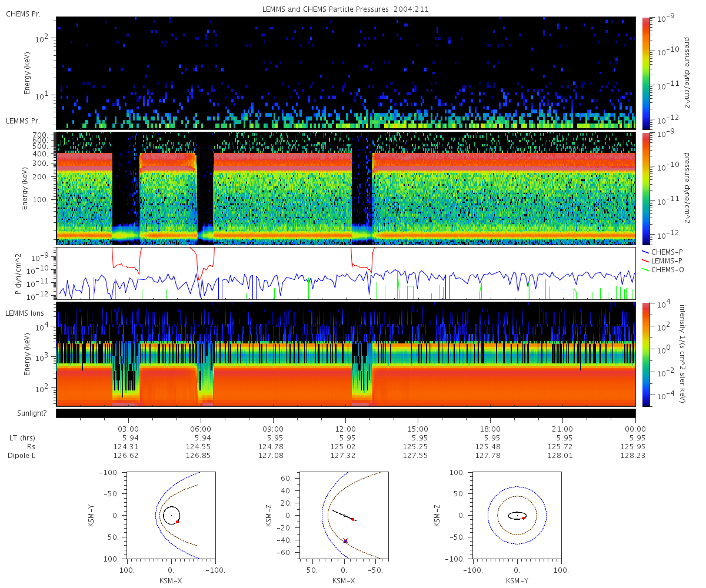Image resolution: width=706 pixels, height=588 pixels.
Task: Select the 00:00 time tick label
Action: coord(635,429)
